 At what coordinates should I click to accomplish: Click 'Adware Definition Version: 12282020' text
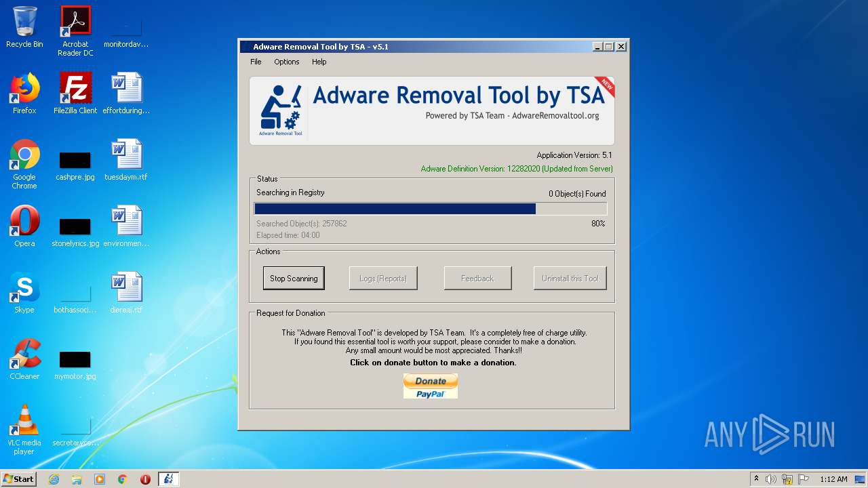[x=517, y=169]
